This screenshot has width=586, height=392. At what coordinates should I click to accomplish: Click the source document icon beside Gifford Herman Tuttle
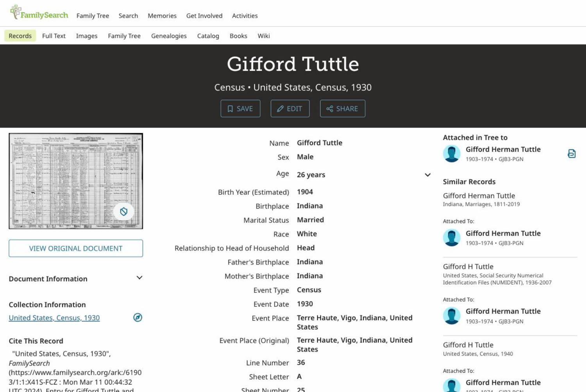pyautogui.click(x=572, y=154)
